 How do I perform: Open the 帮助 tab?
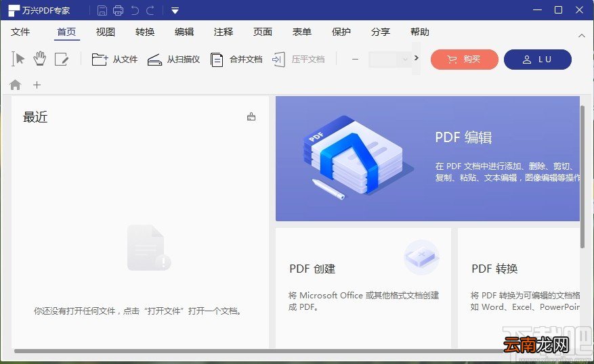(420, 32)
